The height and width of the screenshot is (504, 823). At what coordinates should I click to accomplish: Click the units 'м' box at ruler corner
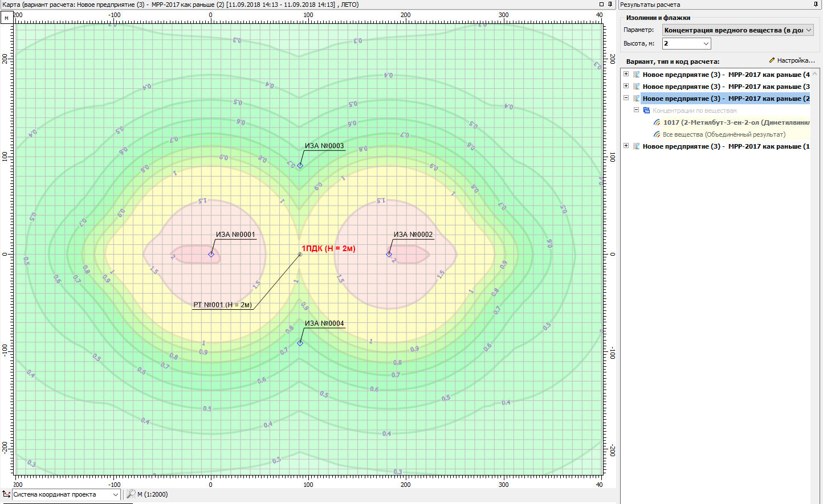pos(6,18)
